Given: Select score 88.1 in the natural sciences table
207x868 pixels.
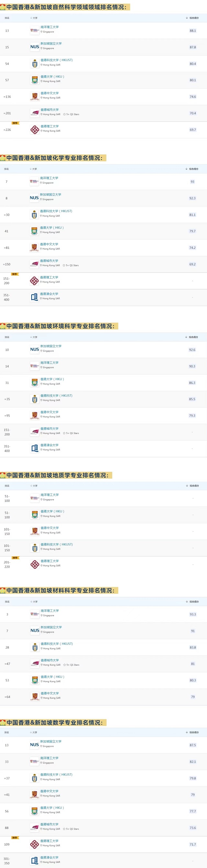Looking at the screenshot, I should coord(192,31).
